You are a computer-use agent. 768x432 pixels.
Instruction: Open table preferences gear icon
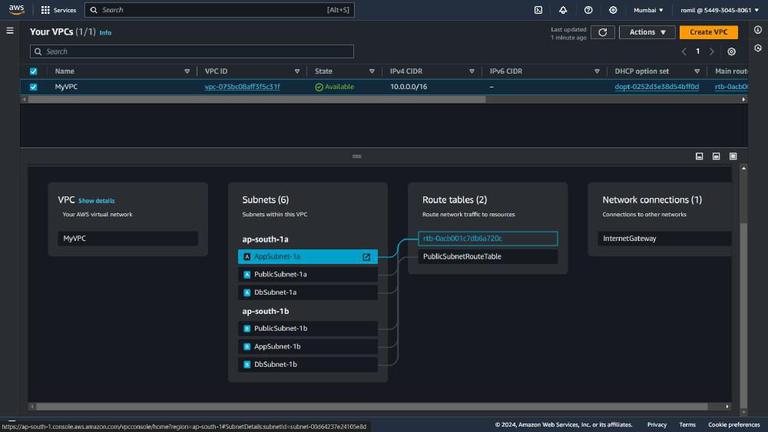[x=732, y=51]
